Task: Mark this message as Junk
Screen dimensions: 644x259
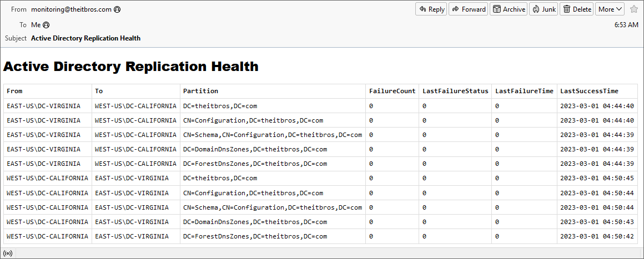Action: pos(544,9)
